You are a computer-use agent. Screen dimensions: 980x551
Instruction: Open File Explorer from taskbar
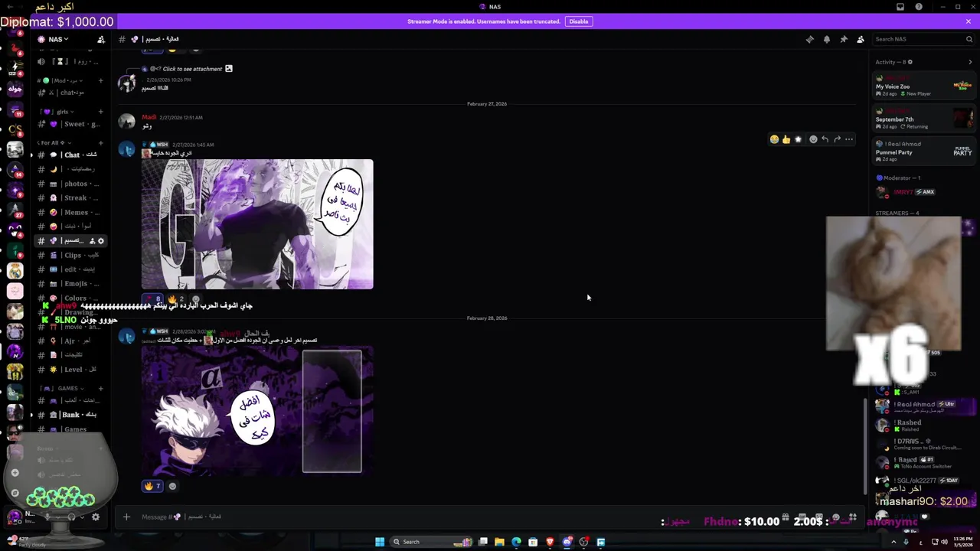(499, 542)
